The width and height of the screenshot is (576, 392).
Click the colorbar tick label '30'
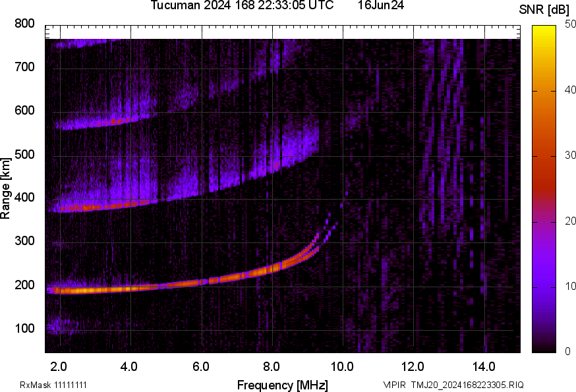point(570,155)
